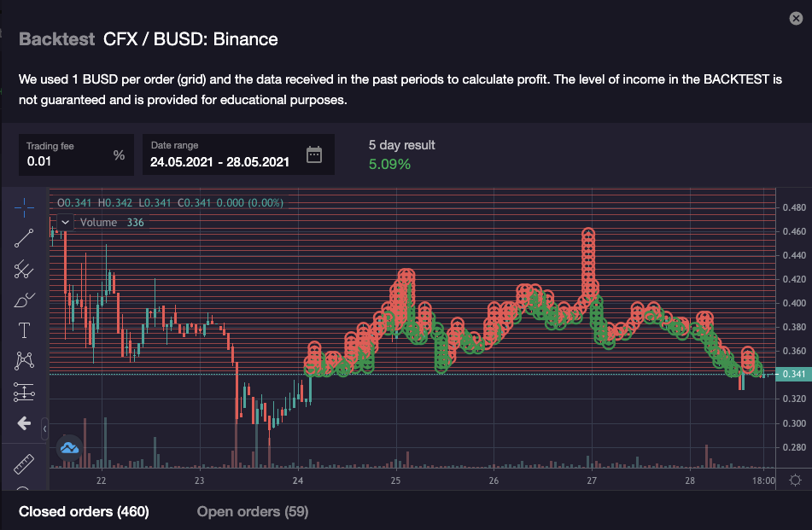This screenshot has width=812, height=530.
Task: Open chart settings gear icon
Action: tap(795, 480)
